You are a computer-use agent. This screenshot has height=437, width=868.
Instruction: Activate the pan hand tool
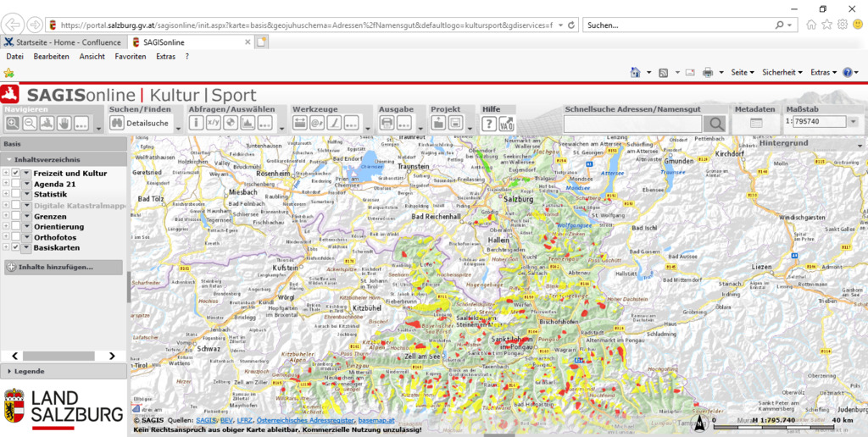[64, 124]
